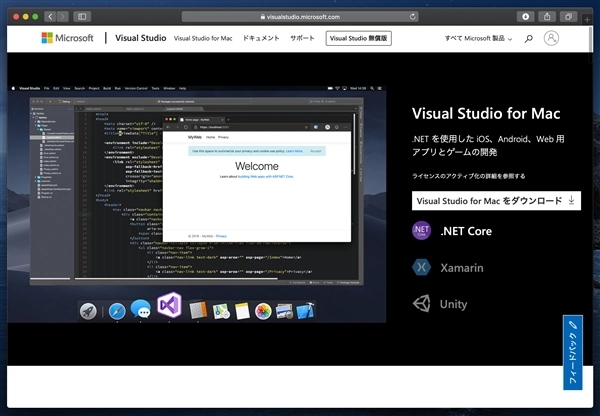Screen dimensions: 600x416
Task: Click the Safari back arrow button
Action: coord(50,16)
